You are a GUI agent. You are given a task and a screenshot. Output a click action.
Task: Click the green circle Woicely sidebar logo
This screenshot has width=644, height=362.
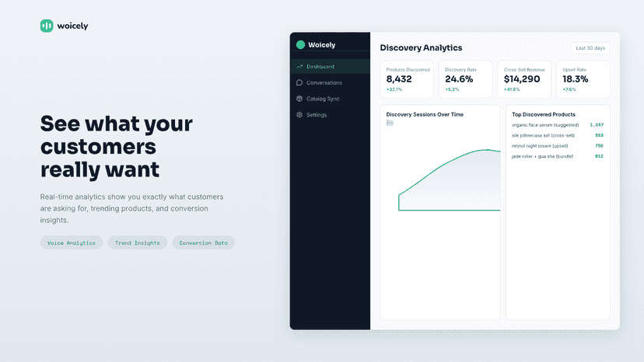301,45
